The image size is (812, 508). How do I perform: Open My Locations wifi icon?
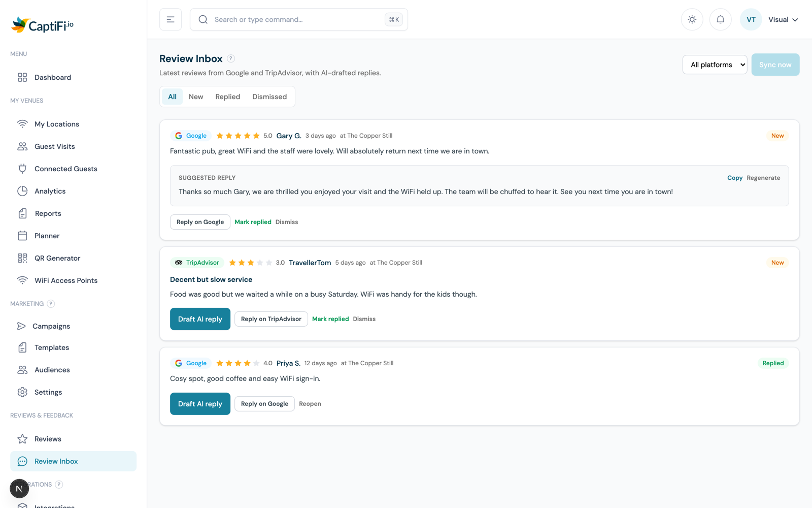click(x=22, y=124)
